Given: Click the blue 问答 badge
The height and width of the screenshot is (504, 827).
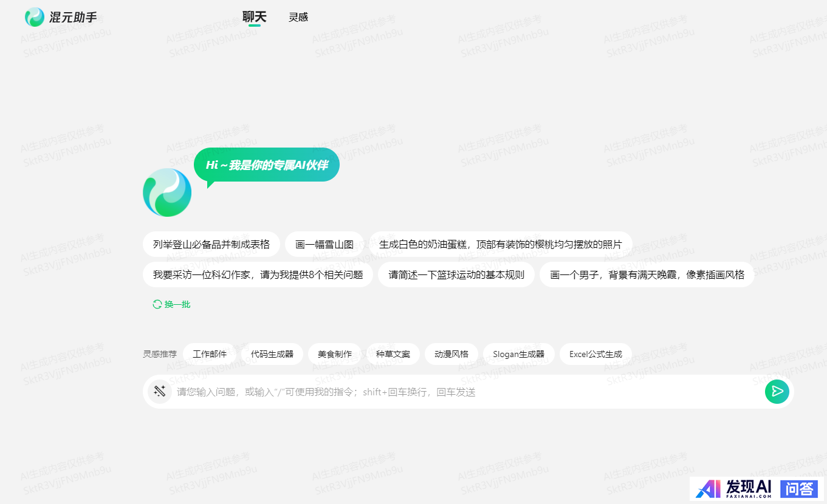Looking at the screenshot, I should tap(798, 488).
